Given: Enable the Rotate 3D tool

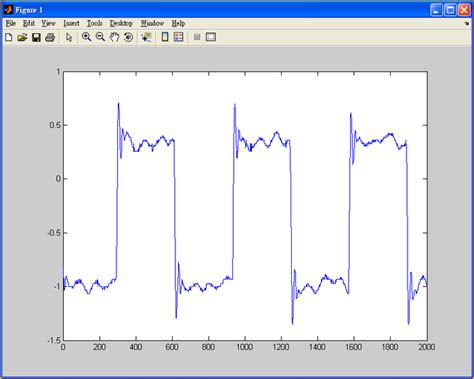Looking at the screenshot, I should [128, 37].
